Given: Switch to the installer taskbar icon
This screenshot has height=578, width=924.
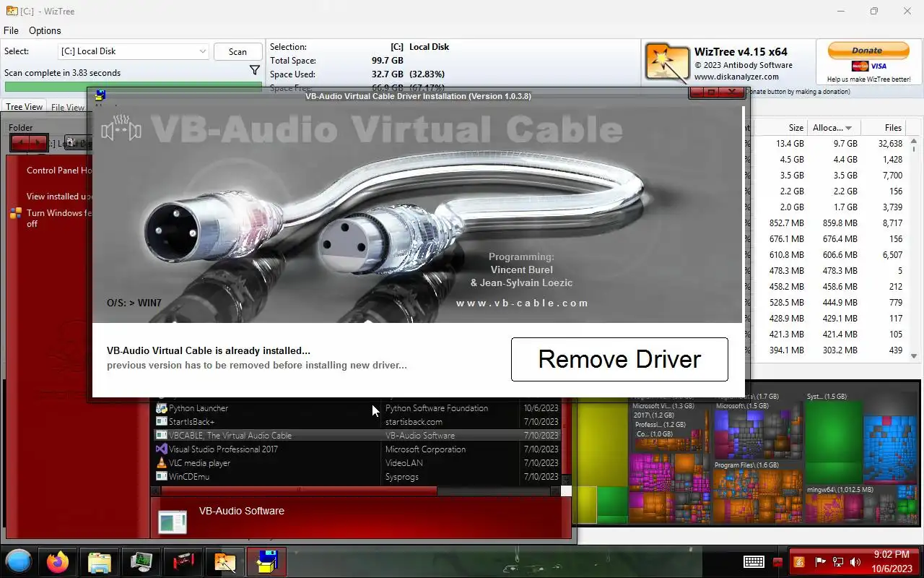Looking at the screenshot, I should pos(267,561).
